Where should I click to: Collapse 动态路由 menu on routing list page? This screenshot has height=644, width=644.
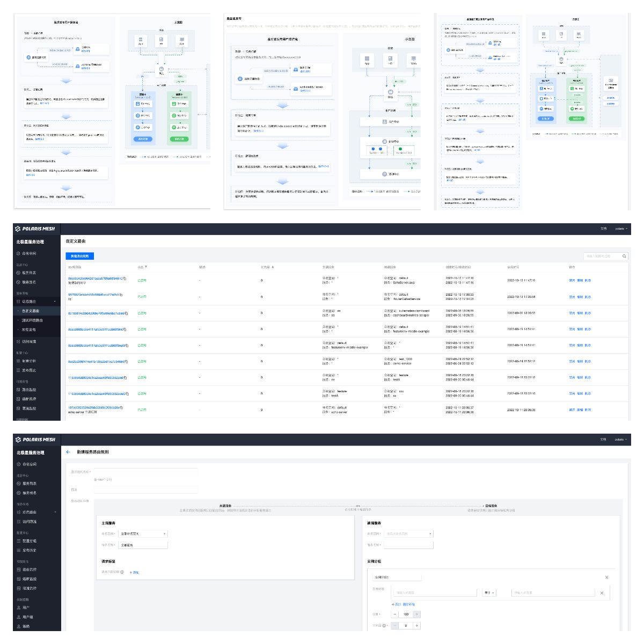click(x=55, y=302)
